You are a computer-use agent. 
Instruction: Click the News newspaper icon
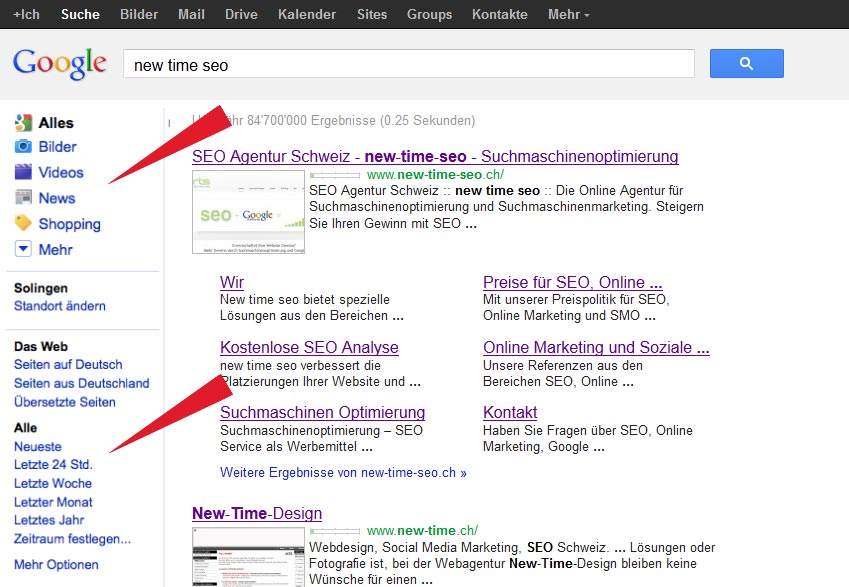(23, 197)
